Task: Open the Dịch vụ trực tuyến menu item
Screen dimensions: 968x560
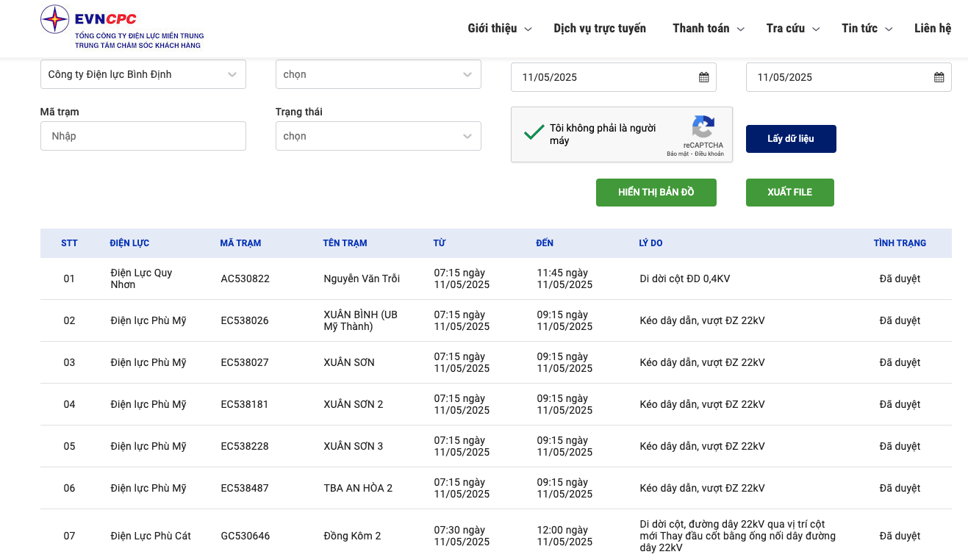Action: pyautogui.click(x=600, y=29)
